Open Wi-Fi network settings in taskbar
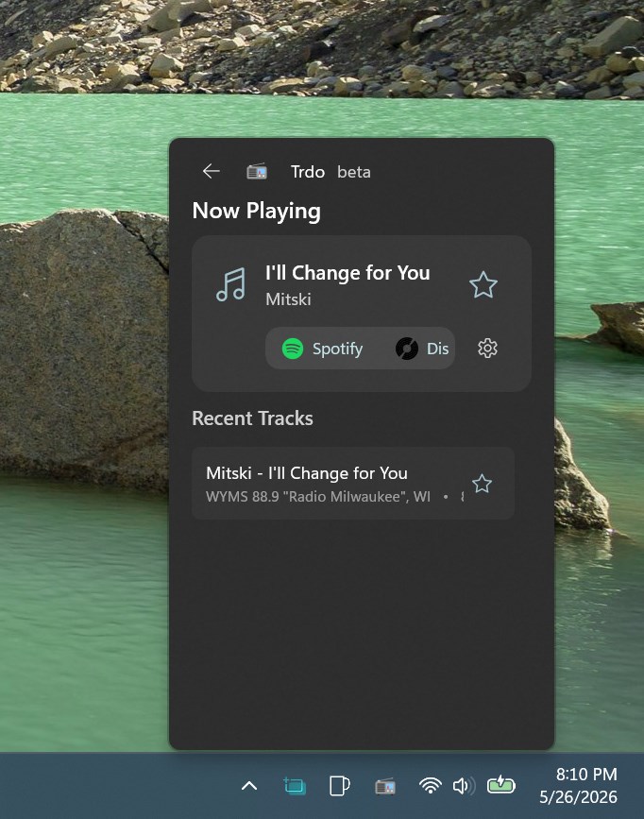The height and width of the screenshot is (819, 644). [431, 786]
